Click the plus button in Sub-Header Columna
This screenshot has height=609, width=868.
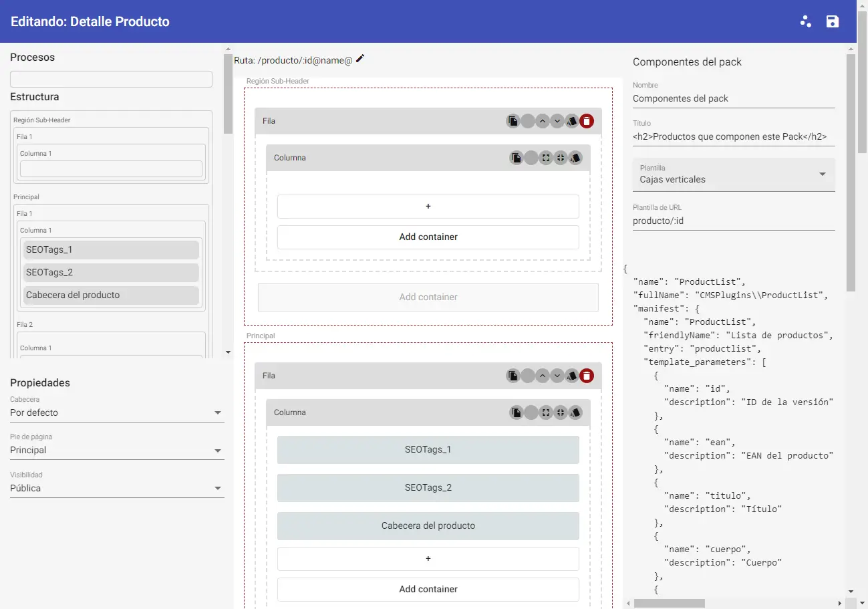click(428, 207)
